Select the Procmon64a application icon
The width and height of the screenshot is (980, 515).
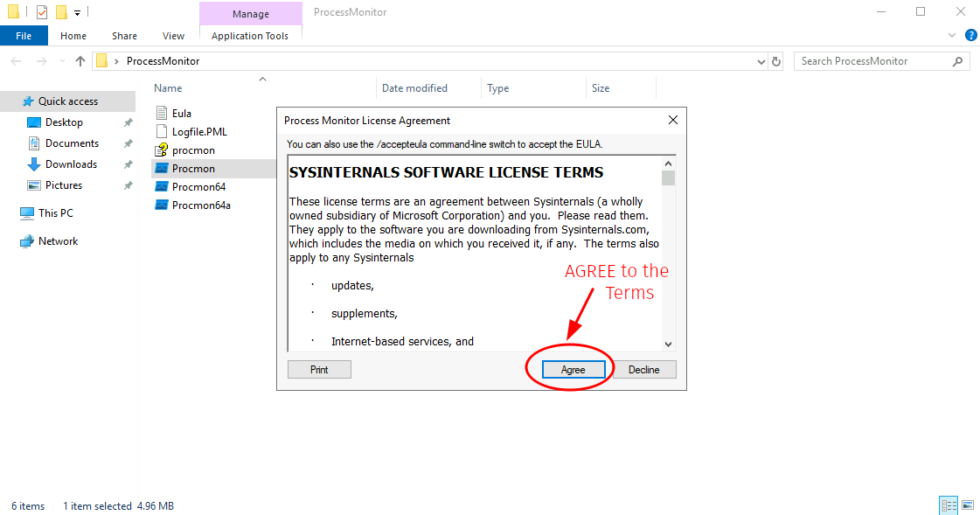[162, 205]
